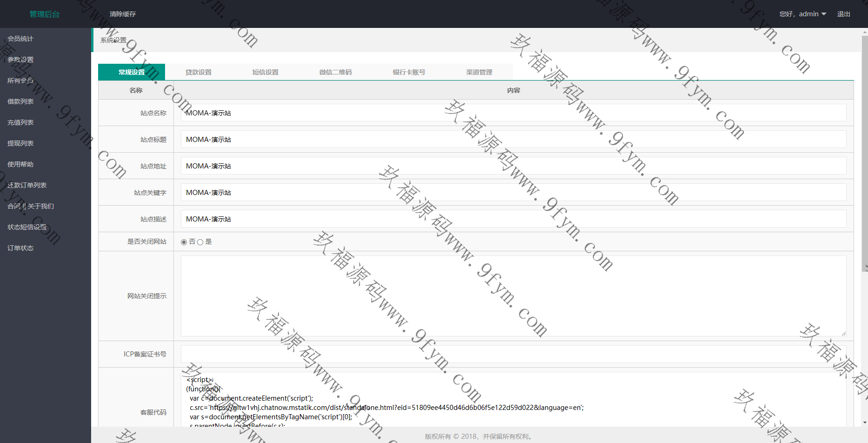Open the 会员统计 sidebar item
The height and width of the screenshot is (443, 868).
coord(20,39)
